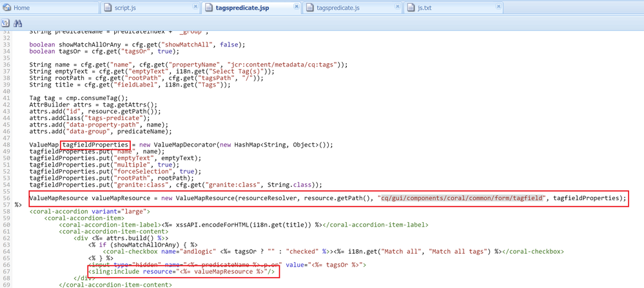Screen dimensions: 644x288
Task: Close the tagspredicate.jsp tab
Action: (297, 7)
